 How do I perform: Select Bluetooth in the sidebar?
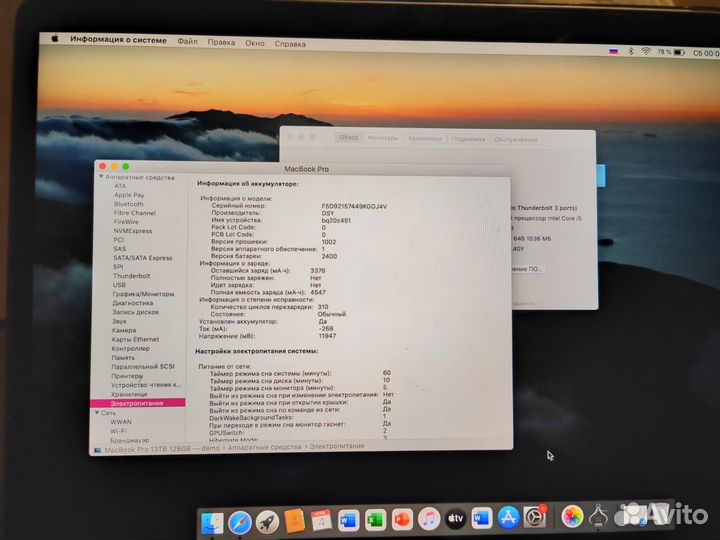(129, 204)
